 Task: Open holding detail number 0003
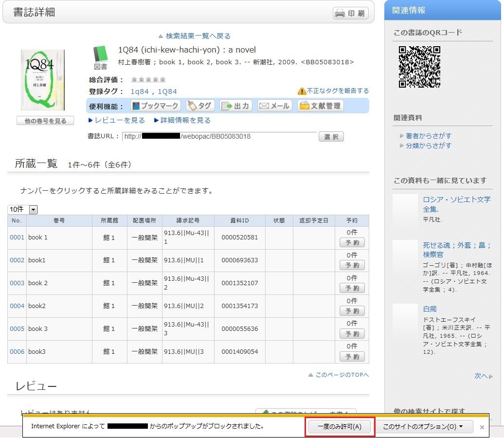pyautogui.click(x=17, y=283)
